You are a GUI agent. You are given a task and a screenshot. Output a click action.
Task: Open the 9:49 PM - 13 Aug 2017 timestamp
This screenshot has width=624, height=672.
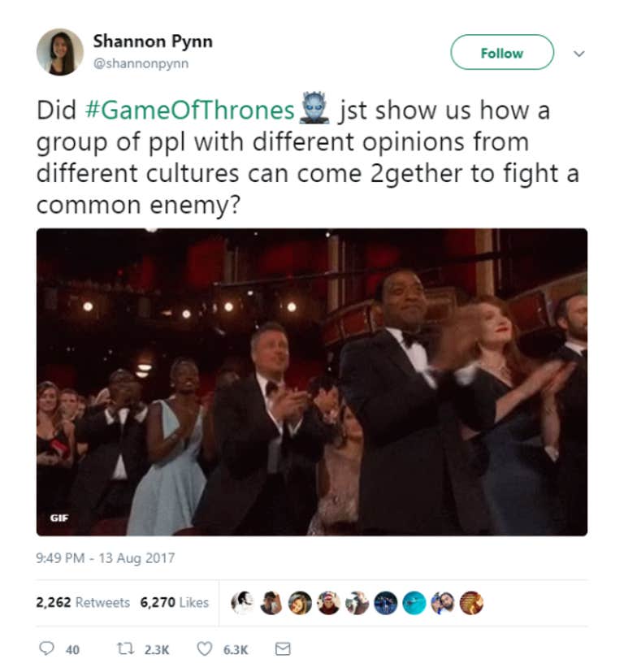click(x=106, y=557)
